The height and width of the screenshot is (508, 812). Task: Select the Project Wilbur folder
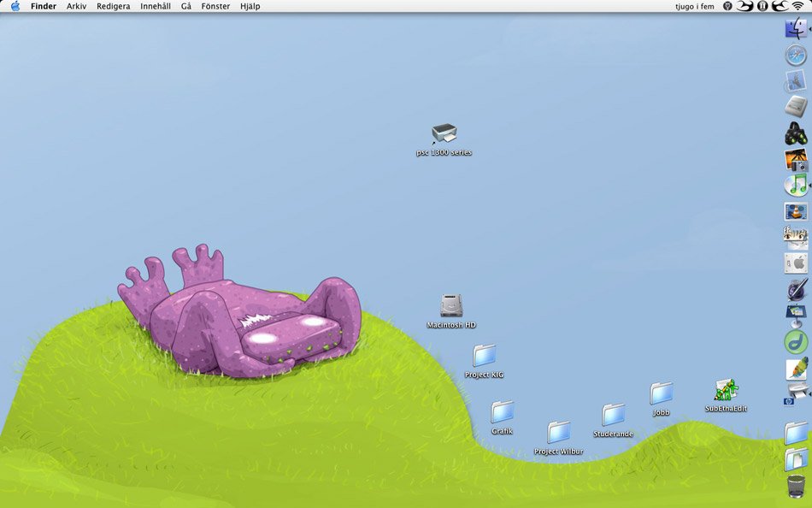tap(558, 433)
